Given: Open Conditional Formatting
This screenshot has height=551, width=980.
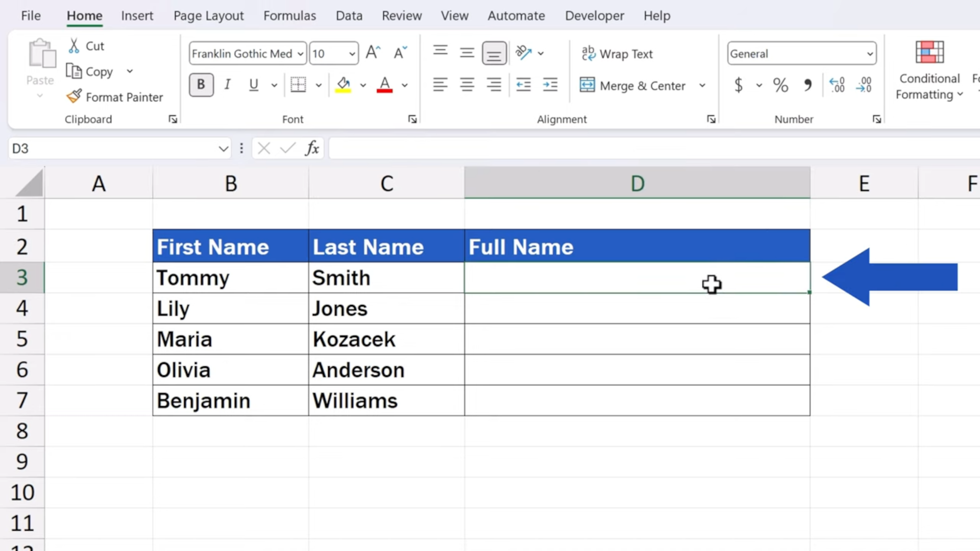Looking at the screenshot, I should 928,71.
